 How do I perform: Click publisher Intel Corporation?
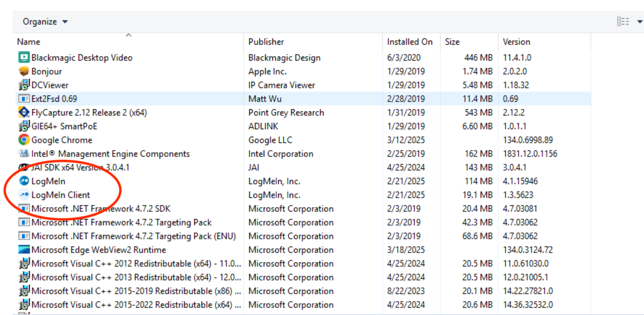(x=281, y=154)
